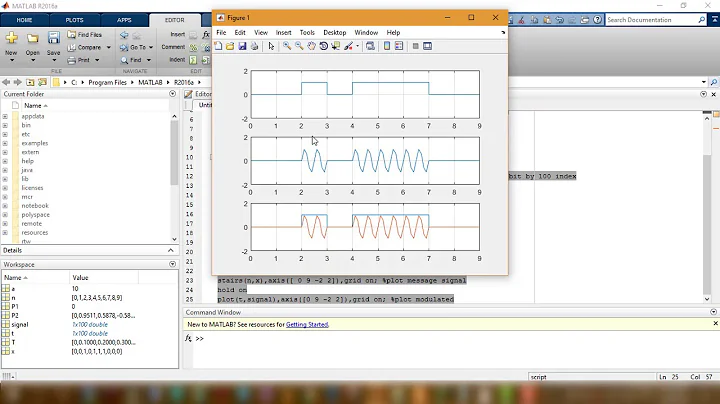
Task: Open File menu in Figure 1
Action: tap(221, 33)
